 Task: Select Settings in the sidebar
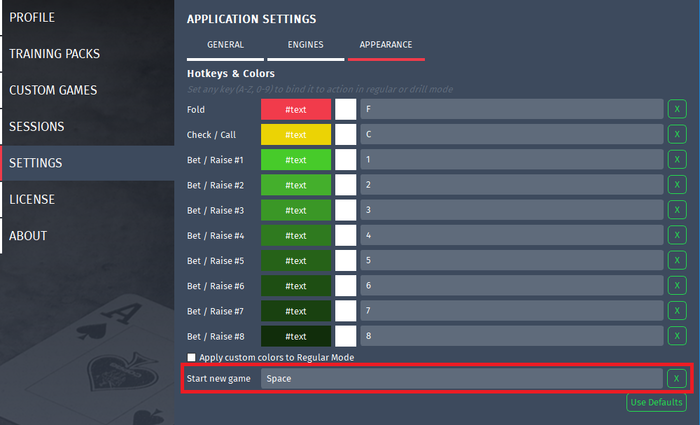(x=87, y=163)
